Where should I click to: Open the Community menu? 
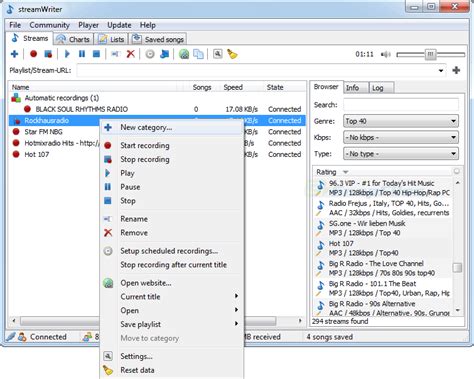[49, 25]
